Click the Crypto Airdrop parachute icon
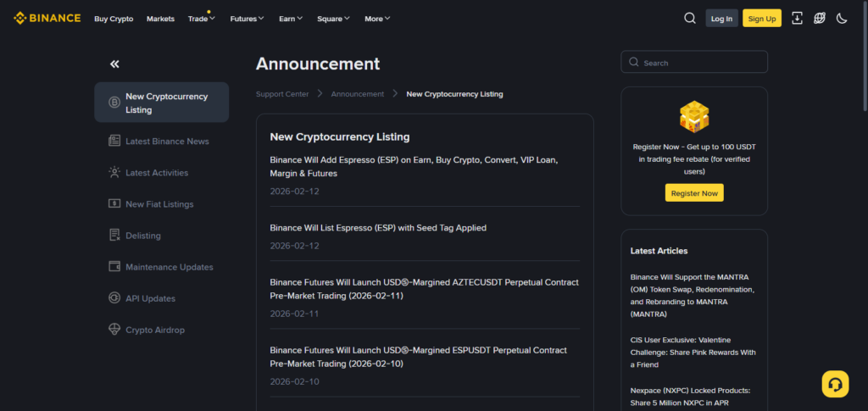This screenshot has width=868, height=411. tap(114, 330)
